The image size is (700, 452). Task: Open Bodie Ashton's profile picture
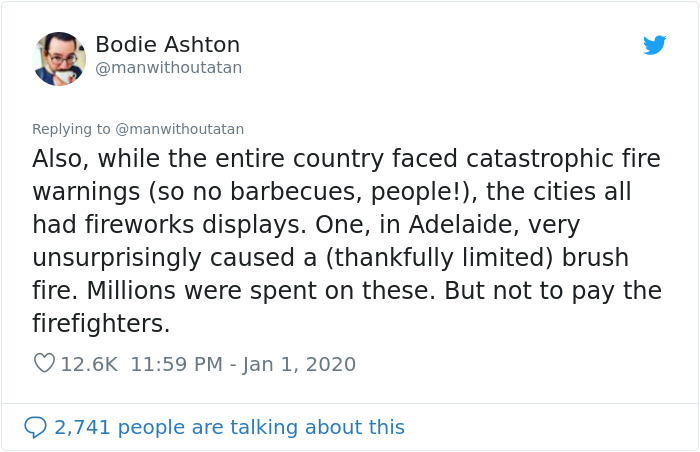point(59,58)
